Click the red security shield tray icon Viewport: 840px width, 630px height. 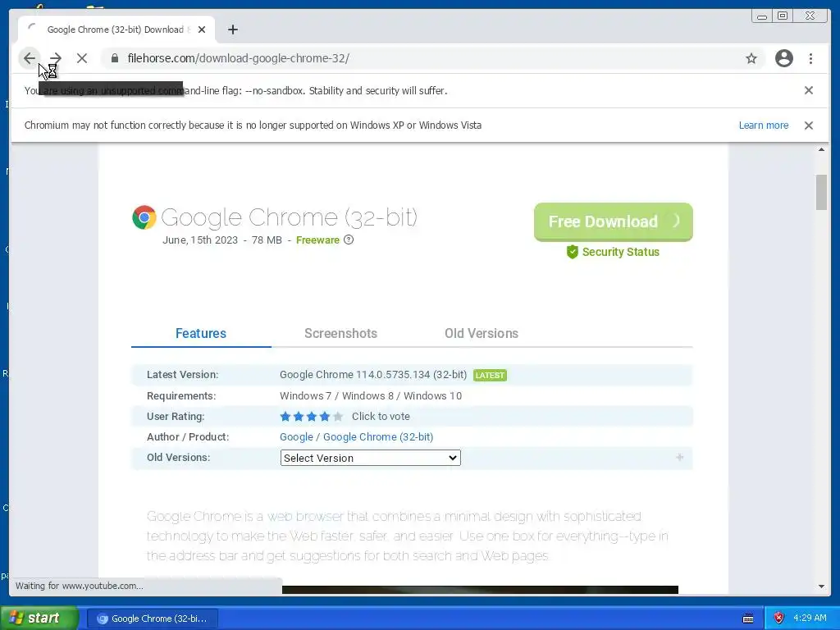[778, 618]
